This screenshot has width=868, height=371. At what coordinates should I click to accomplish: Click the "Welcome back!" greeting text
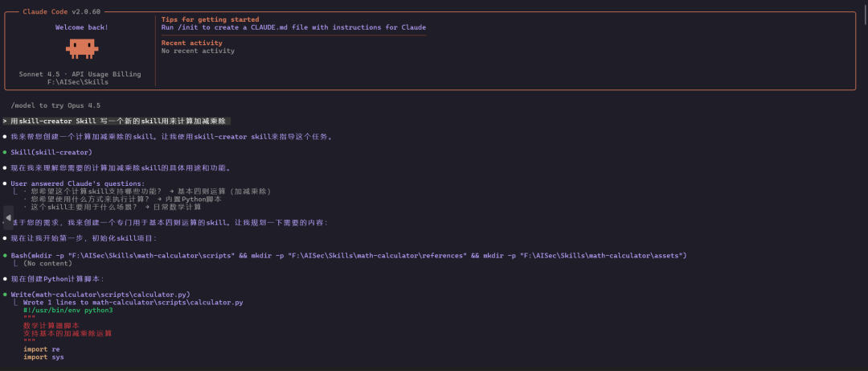pos(81,27)
